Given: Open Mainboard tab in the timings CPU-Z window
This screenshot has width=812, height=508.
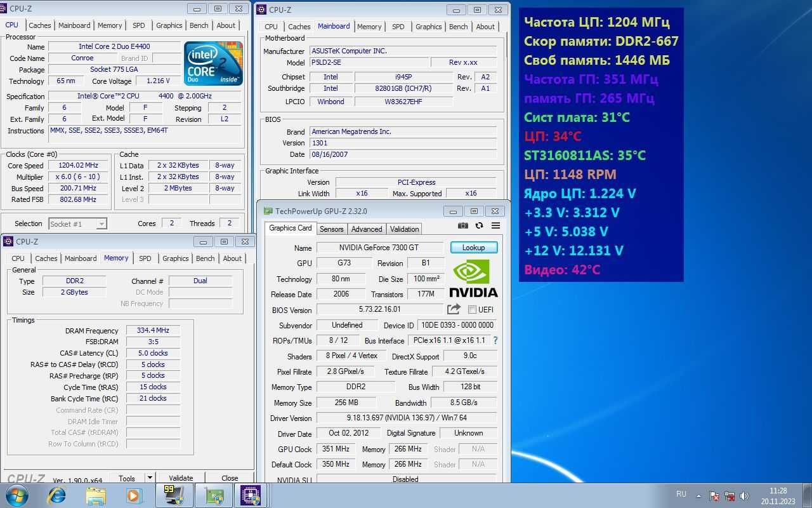Looking at the screenshot, I should pos(81,258).
